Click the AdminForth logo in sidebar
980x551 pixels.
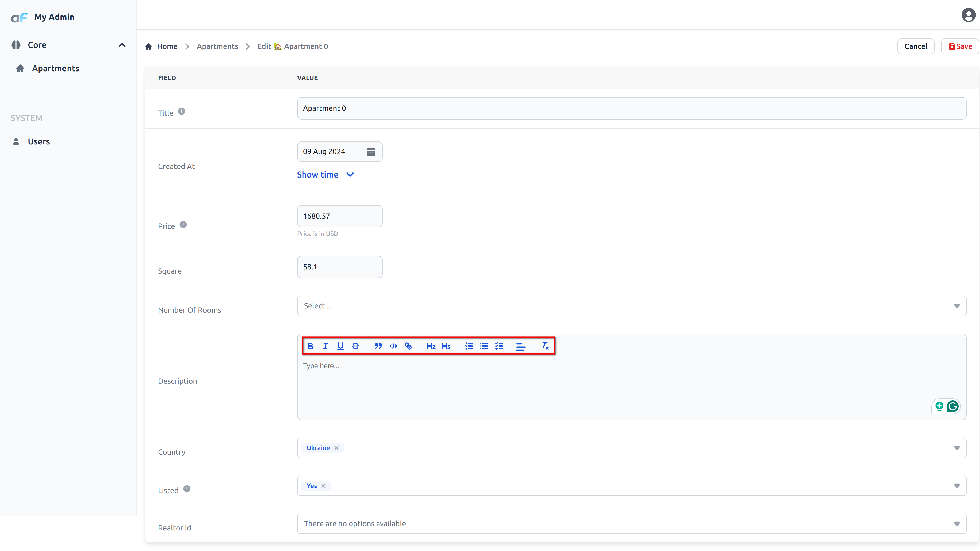point(19,17)
